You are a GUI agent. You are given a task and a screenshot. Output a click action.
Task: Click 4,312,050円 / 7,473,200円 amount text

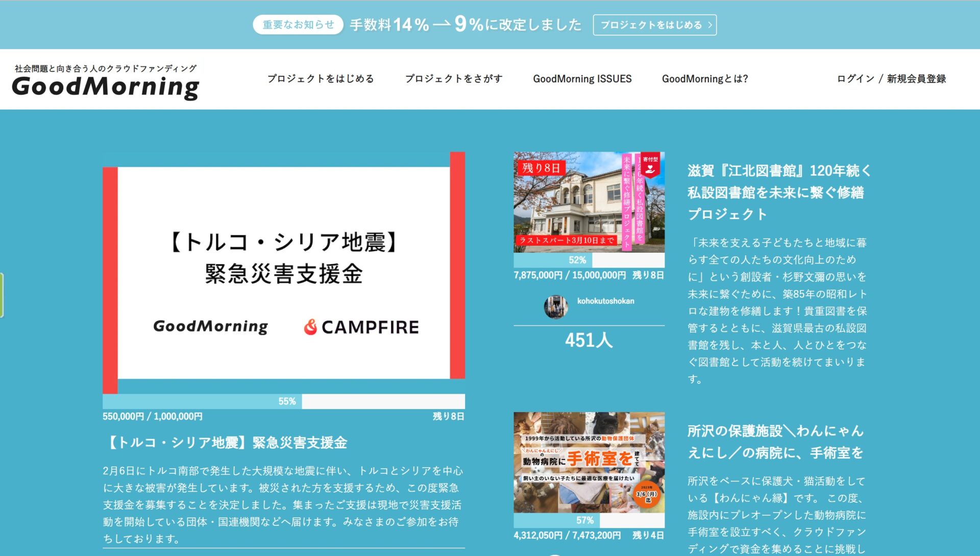click(567, 536)
